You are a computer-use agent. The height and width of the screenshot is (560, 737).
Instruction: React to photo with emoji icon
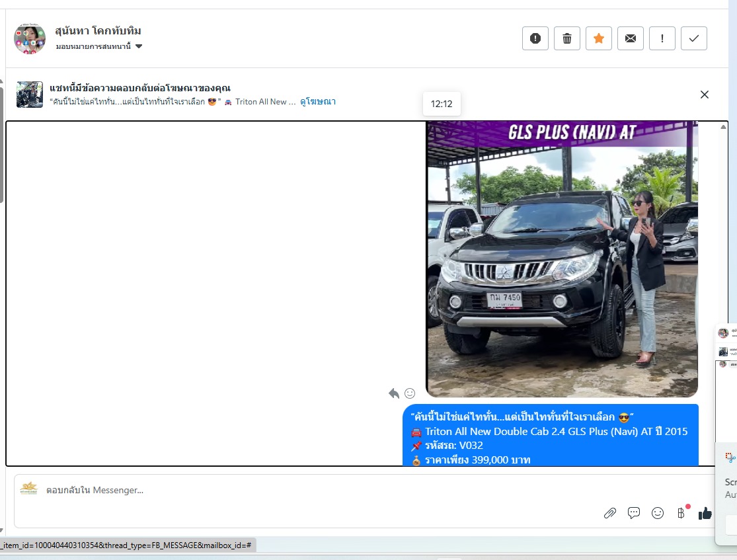click(410, 393)
